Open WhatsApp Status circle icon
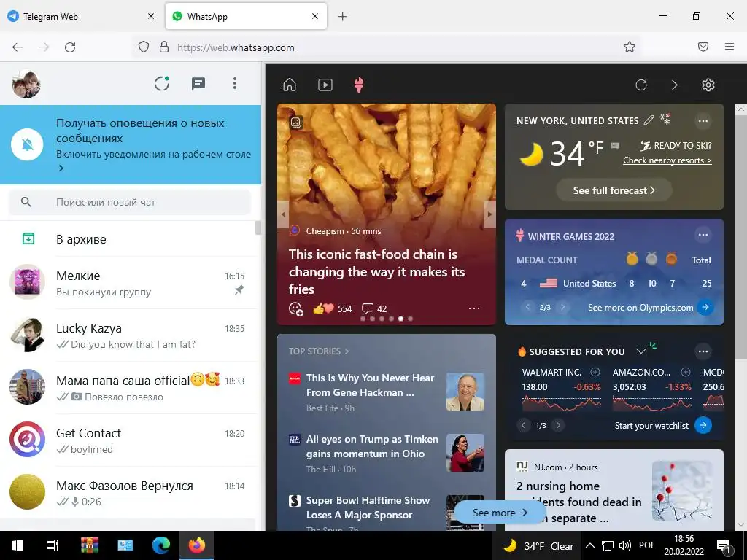This screenshot has height=560, width=747. pos(162,84)
